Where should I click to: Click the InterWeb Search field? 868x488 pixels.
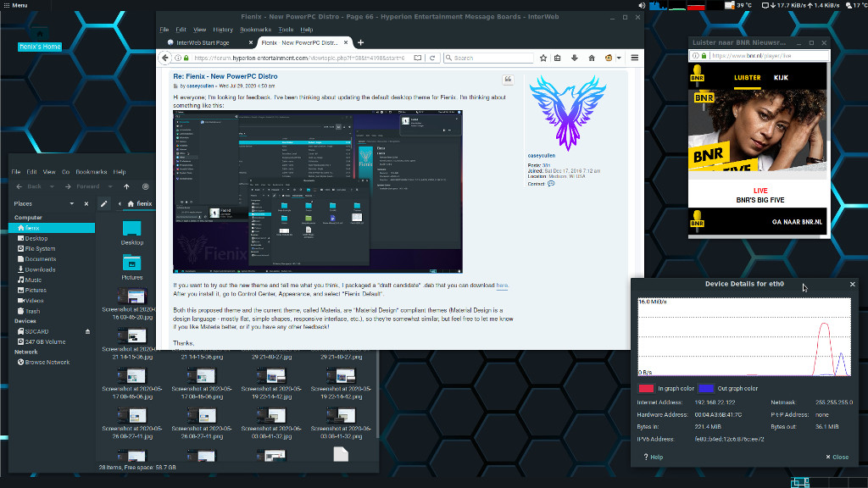(x=489, y=58)
